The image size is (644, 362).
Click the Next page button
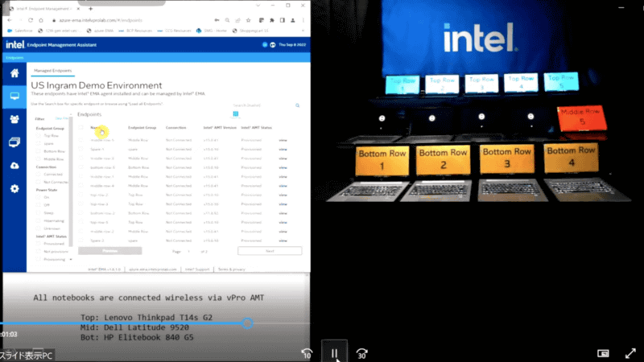pos(270,251)
